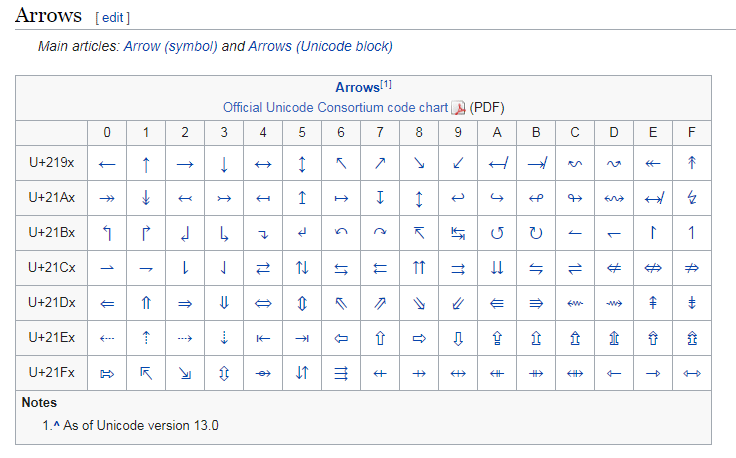Image resolution: width=736 pixels, height=458 pixels.
Task: Click the caret back-link in Notes
Action: tap(55, 425)
